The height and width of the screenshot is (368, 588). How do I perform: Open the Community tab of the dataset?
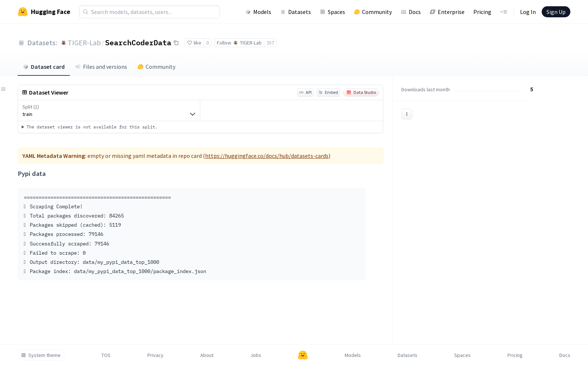(x=157, y=67)
